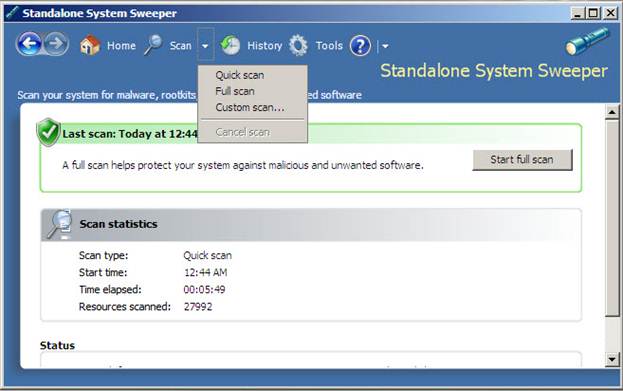
Task: Click the 'A full scan helps protect' description
Action: 243,165
